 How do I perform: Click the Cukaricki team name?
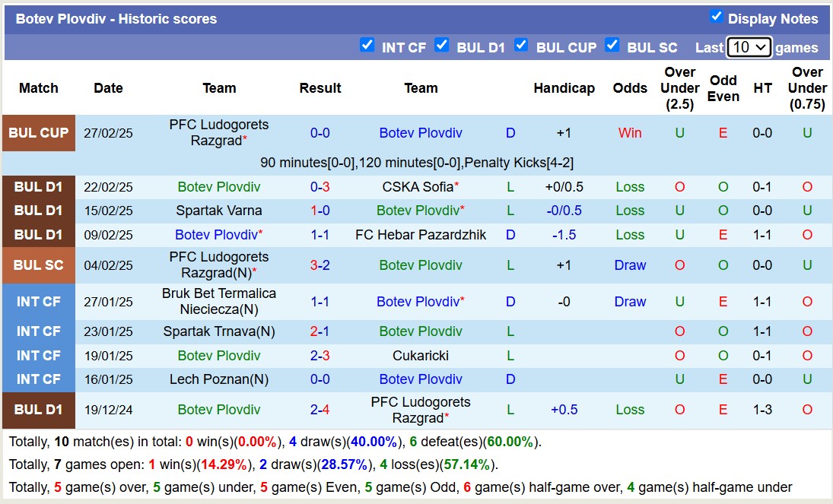pos(421,356)
